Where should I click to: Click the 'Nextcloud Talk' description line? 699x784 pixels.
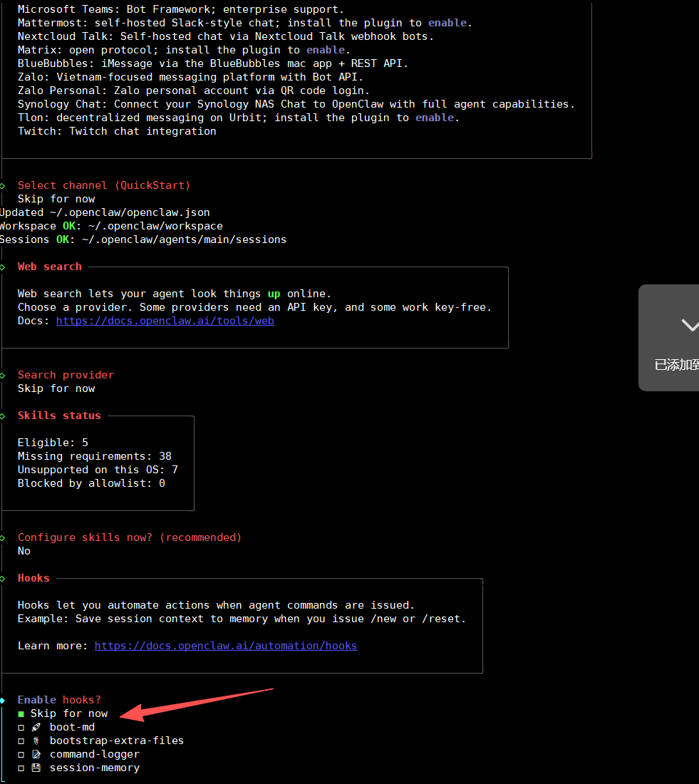[x=225, y=36]
